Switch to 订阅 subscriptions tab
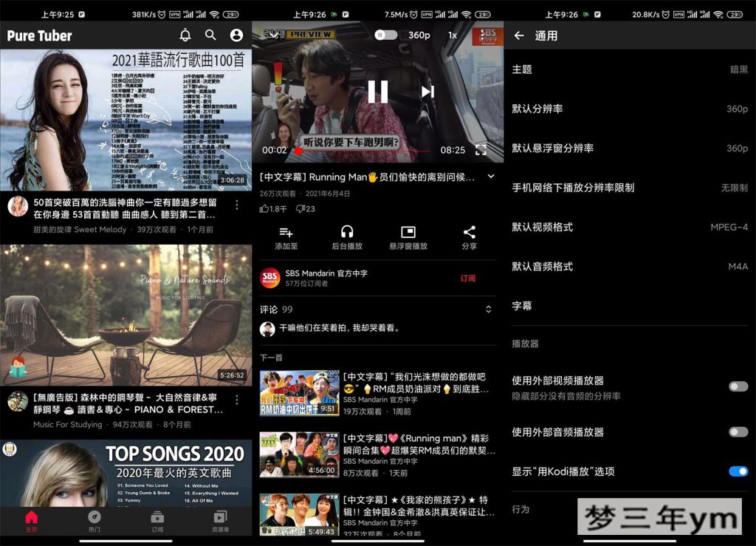Image resolution: width=756 pixels, height=546 pixels. pyautogui.click(x=157, y=522)
